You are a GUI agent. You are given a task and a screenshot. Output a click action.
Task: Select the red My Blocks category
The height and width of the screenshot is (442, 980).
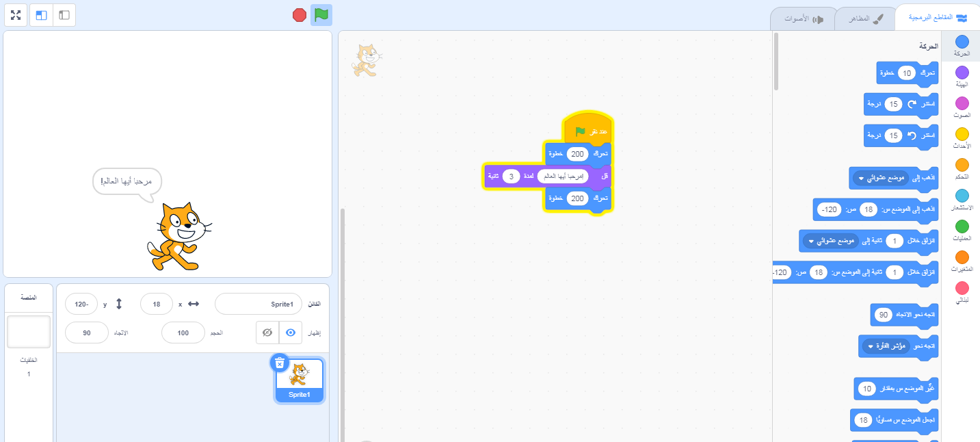[x=962, y=292]
